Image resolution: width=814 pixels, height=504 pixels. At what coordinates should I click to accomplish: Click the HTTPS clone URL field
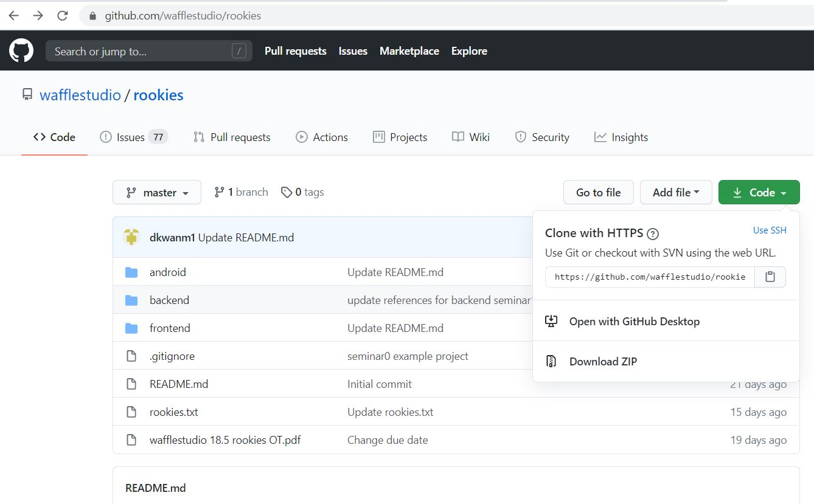pyautogui.click(x=650, y=277)
